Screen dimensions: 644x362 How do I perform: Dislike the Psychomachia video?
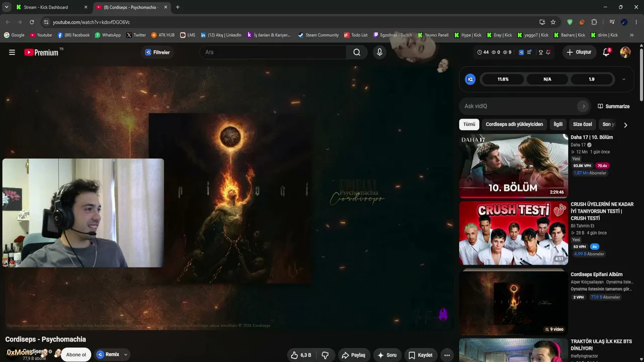(325, 355)
